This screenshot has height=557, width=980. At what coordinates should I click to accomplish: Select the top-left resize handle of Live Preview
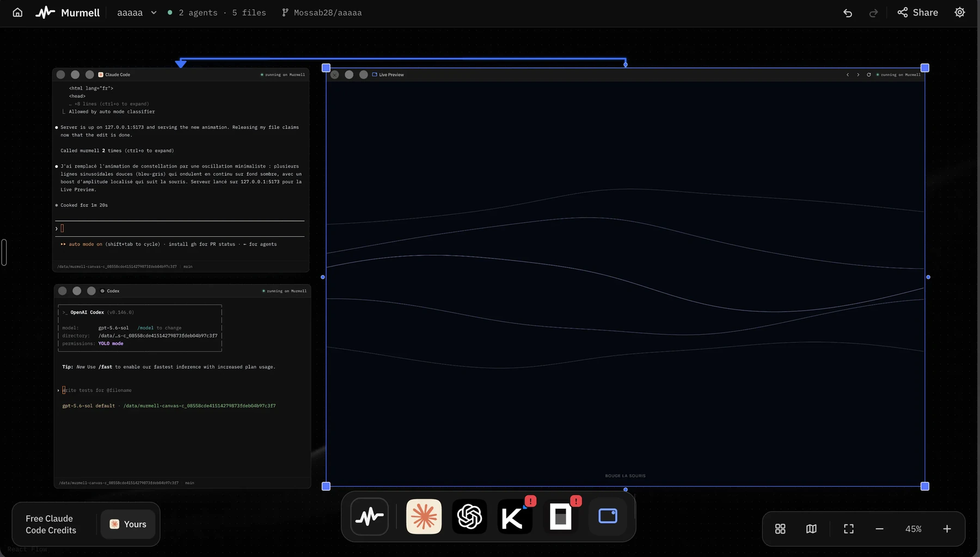[326, 68]
